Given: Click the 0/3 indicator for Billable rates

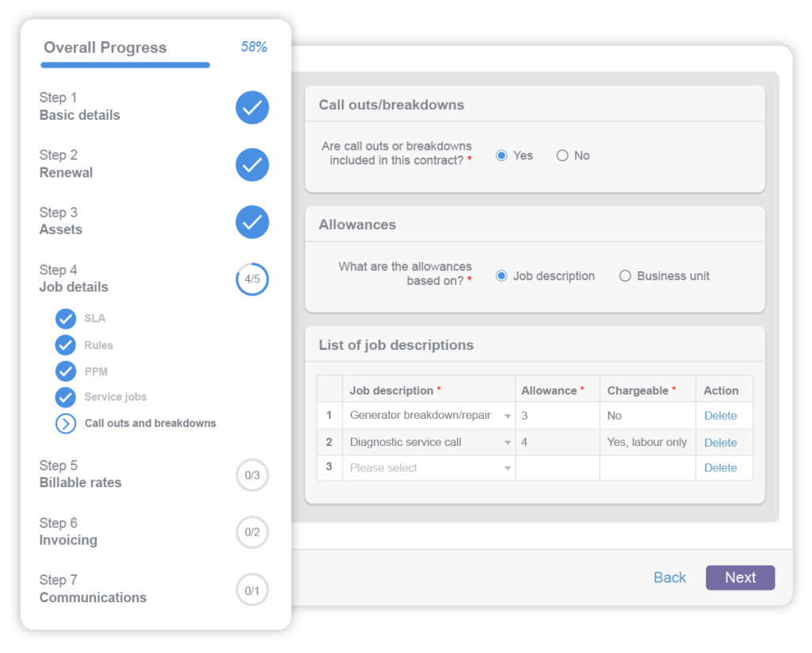Looking at the screenshot, I should tap(252, 474).
